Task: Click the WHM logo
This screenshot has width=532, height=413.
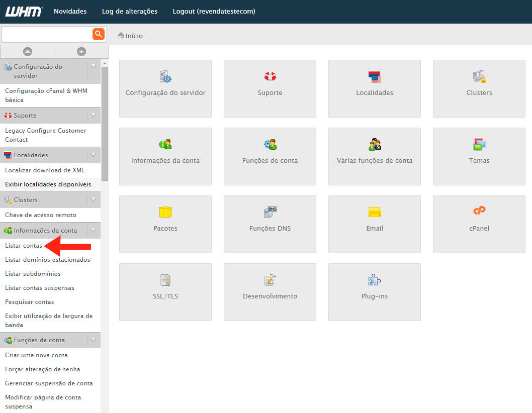Action: point(24,11)
